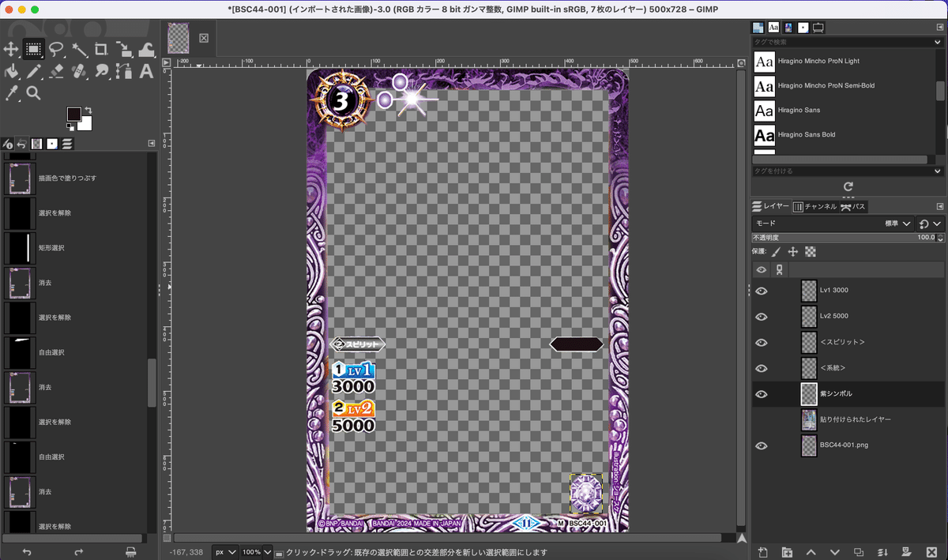The width and height of the screenshot is (948, 560).
Task: Select the Warp Transform tool
Action: 146,50
